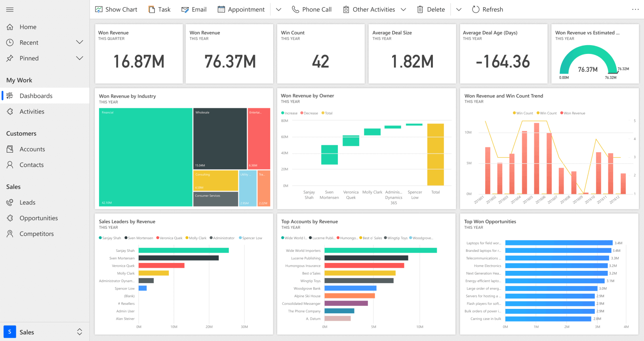Click the Refresh circular arrow icon
This screenshot has height=341, width=644.
coord(476,10)
